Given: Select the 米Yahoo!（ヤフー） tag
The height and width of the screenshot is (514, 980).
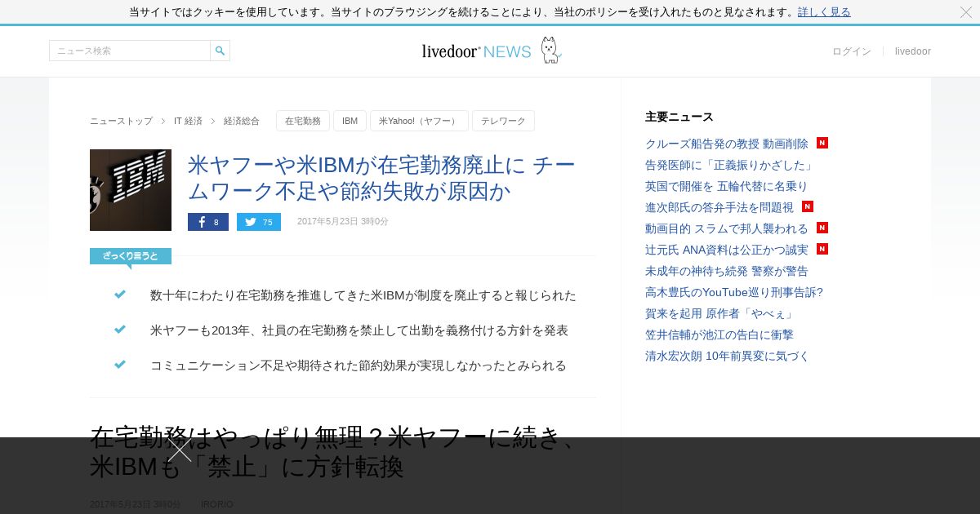Looking at the screenshot, I should coord(419,121).
